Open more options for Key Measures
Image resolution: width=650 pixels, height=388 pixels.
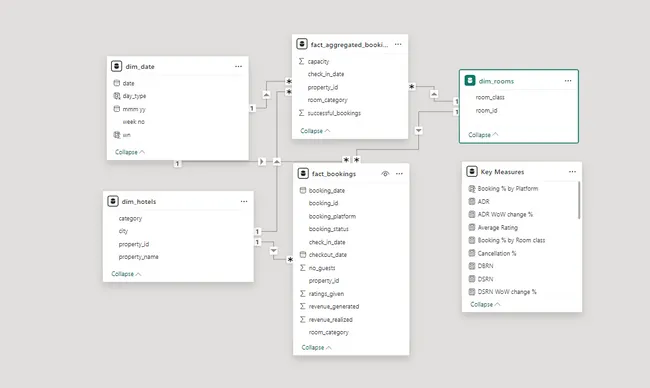tap(572, 172)
